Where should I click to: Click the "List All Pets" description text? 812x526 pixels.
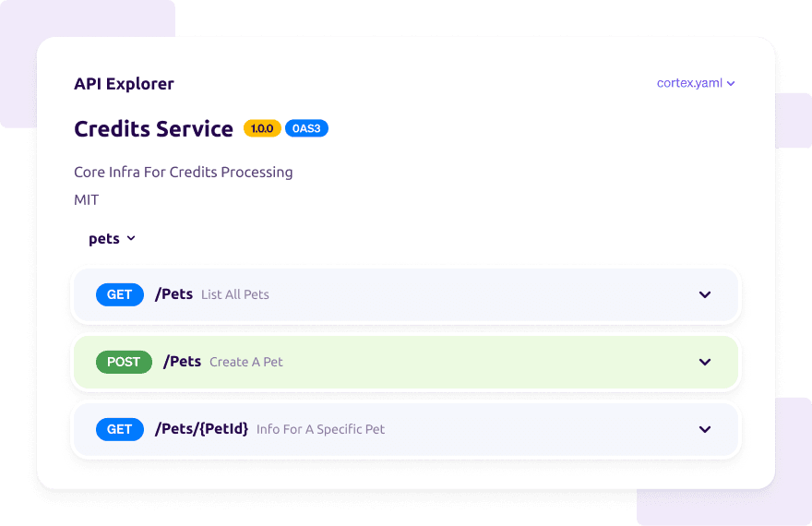tap(235, 295)
